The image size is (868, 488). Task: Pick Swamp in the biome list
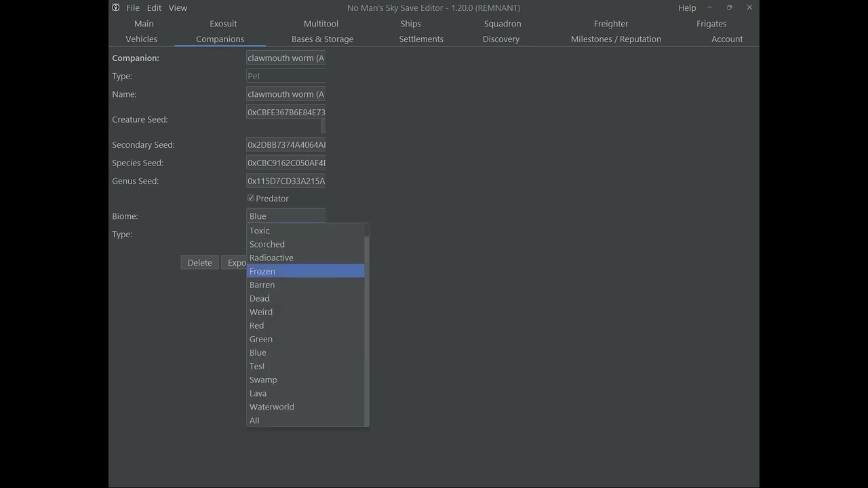pos(306,380)
